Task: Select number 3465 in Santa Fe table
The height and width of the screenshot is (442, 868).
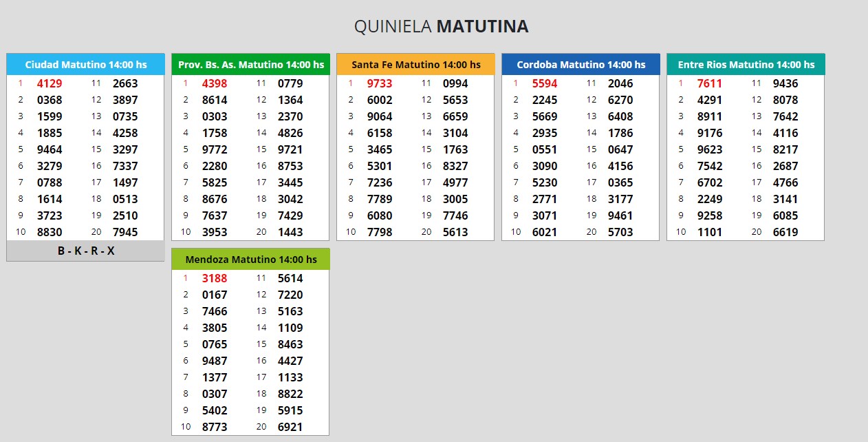Action: point(380,149)
